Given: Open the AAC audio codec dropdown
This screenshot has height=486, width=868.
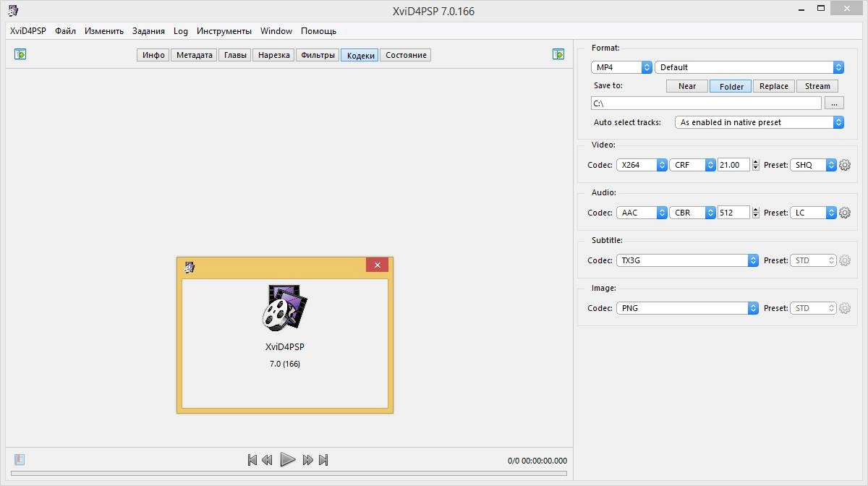Looking at the screenshot, I should [641, 213].
